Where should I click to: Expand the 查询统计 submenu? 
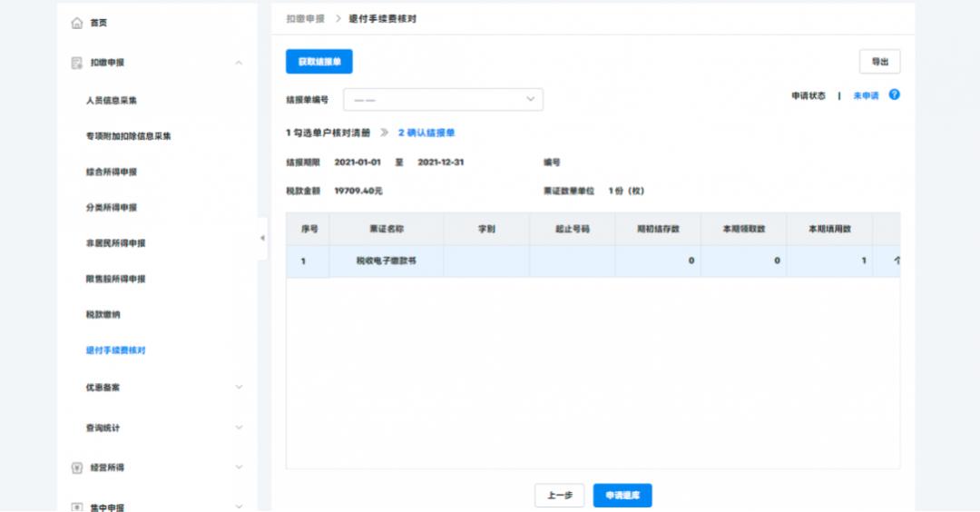click(239, 428)
